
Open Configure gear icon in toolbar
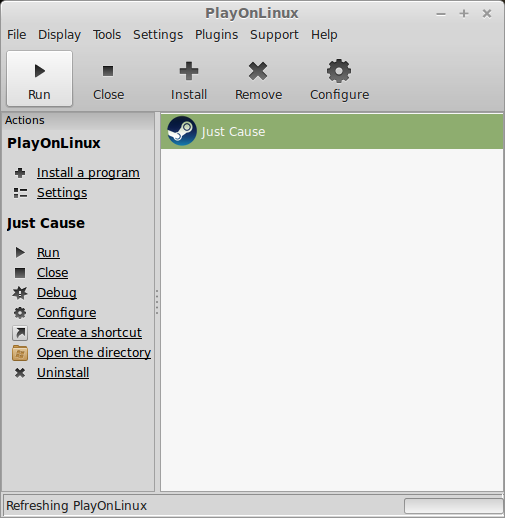click(339, 71)
